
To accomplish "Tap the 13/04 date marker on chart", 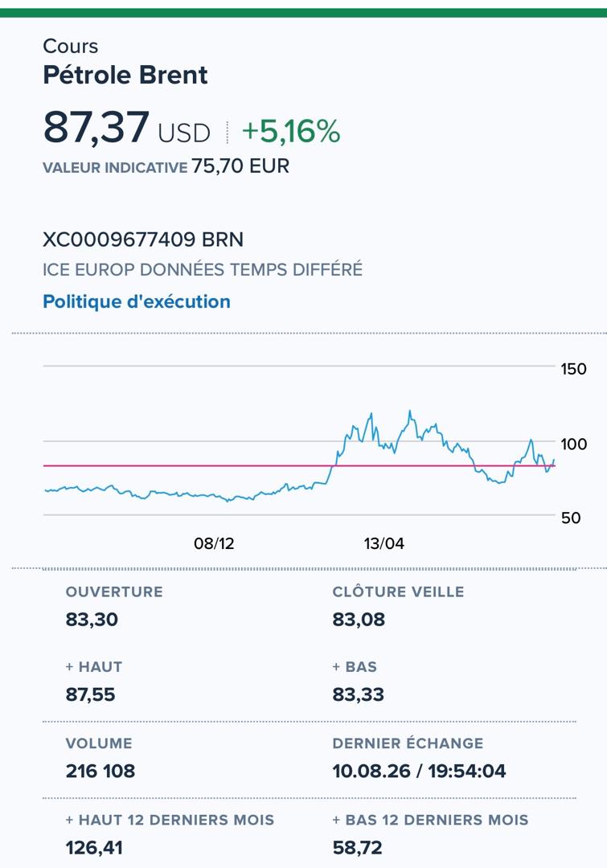I will [383, 543].
